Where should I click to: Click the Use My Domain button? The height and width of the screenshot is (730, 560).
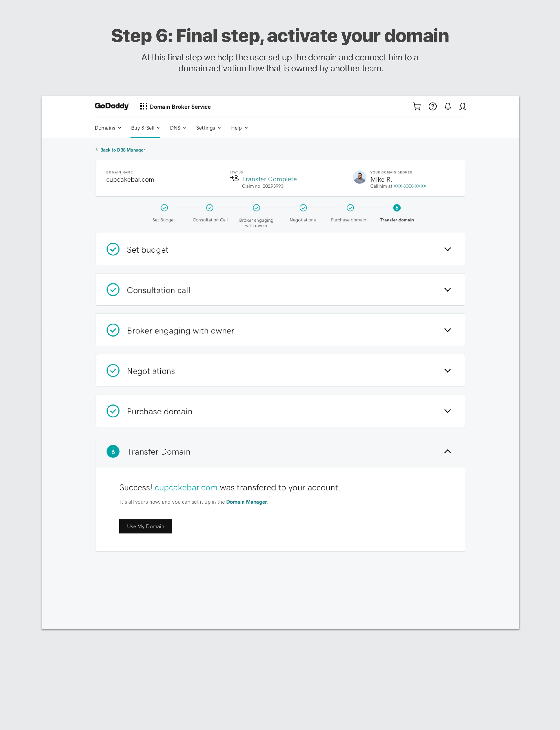click(x=146, y=526)
